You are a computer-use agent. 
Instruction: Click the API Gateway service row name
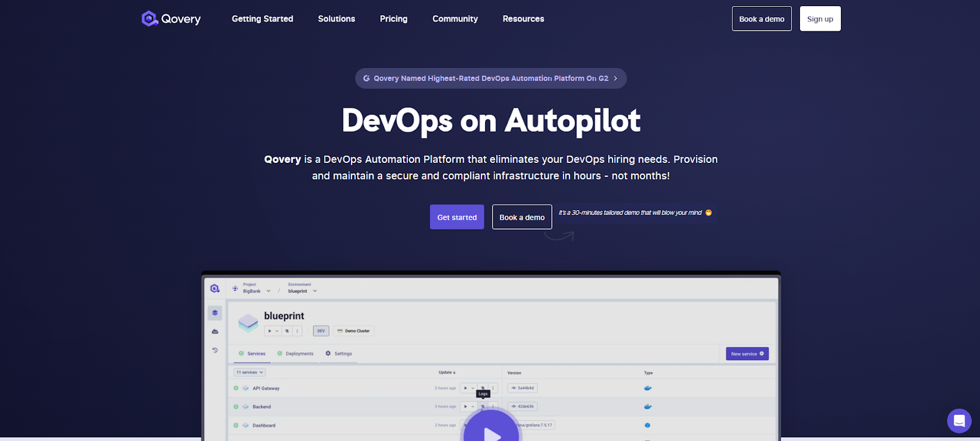pos(266,388)
